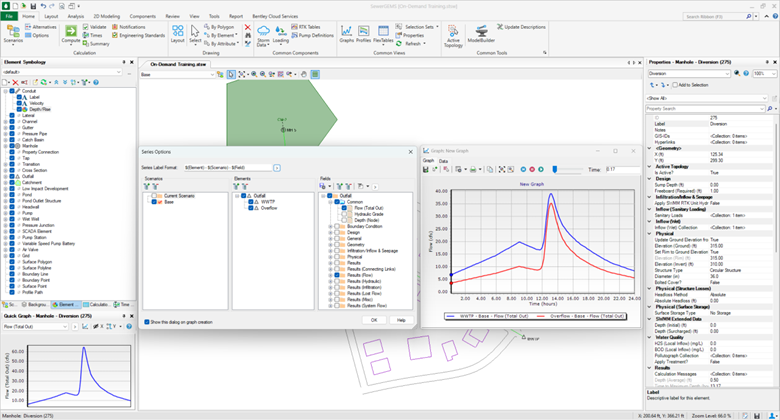Viewport: 780px width, 420px height.
Task: Click Selection Sets in Common Views
Action: tap(417, 27)
